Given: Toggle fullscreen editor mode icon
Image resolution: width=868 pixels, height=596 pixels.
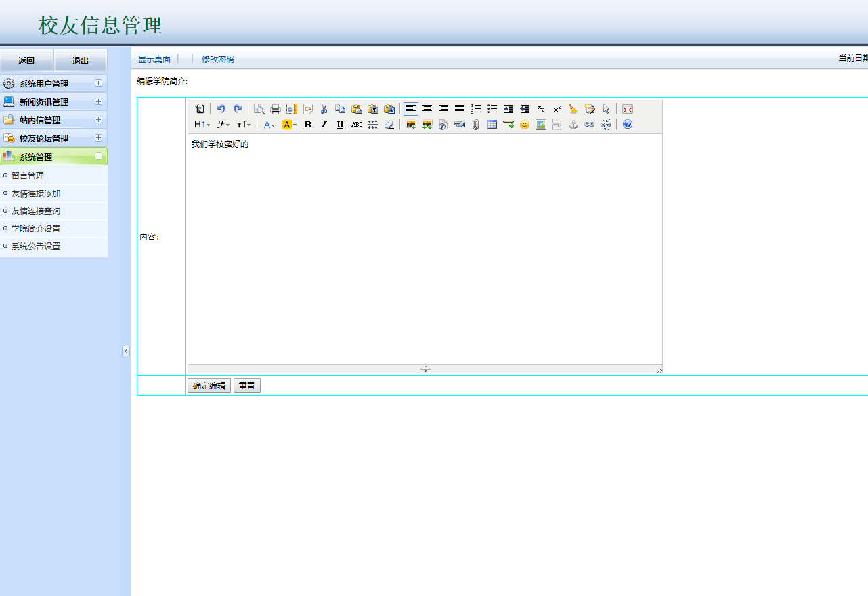Looking at the screenshot, I should [628, 109].
